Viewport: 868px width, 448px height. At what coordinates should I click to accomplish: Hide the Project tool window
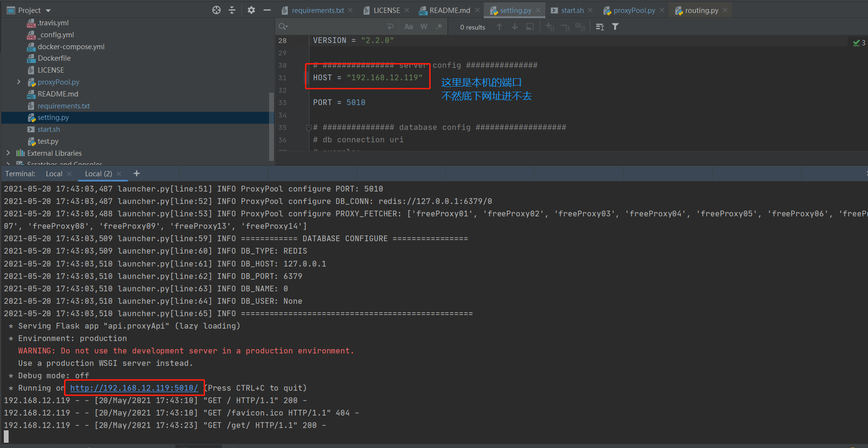tap(267, 10)
